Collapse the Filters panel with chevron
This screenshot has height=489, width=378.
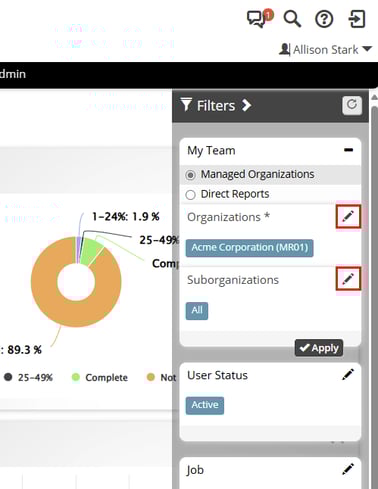[246, 105]
